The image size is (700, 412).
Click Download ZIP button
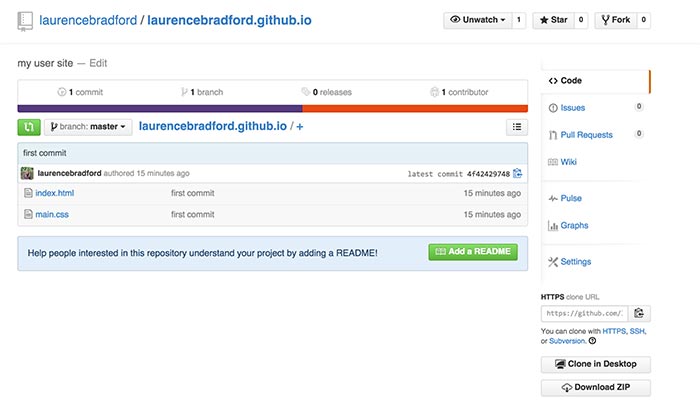pos(596,387)
